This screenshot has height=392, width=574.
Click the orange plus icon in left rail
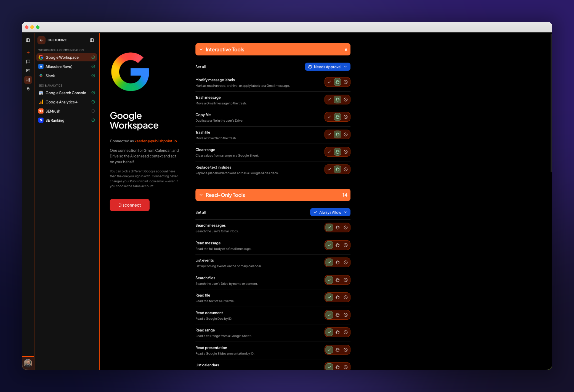[x=28, y=52]
